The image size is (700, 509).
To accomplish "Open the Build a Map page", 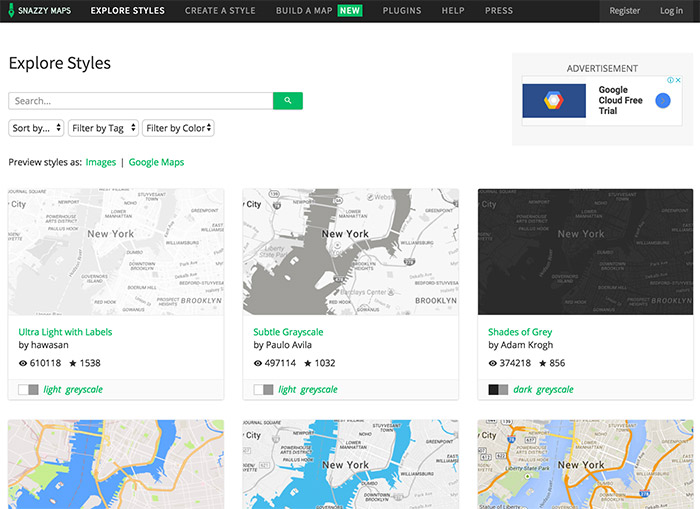I will click(319, 11).
